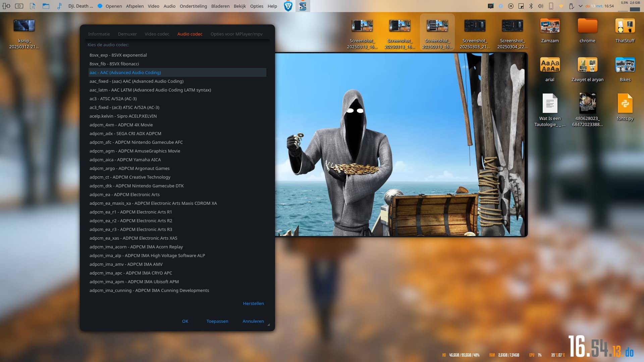Viewport: 644px width, 362px height.
Task: Open the Opties menu
Action: tap(257, 6)
